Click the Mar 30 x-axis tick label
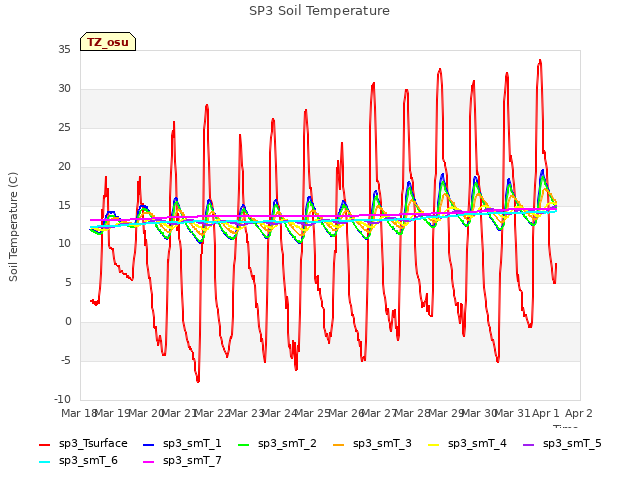 [x=479, y=413]
